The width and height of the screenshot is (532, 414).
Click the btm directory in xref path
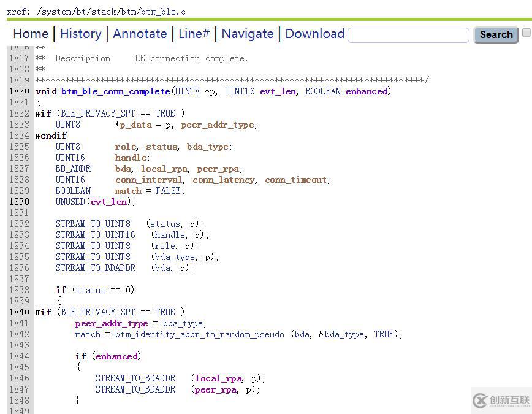pyautogui.click(x=129, y=12)
